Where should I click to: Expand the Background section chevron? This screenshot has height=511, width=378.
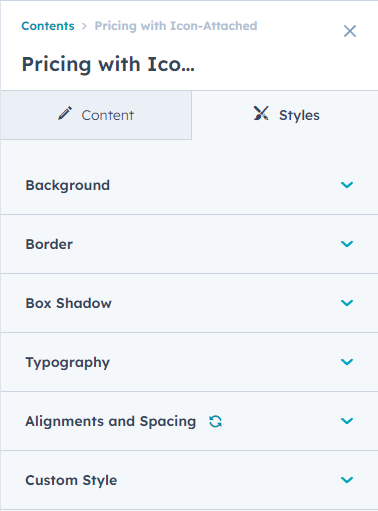[347, 185]
